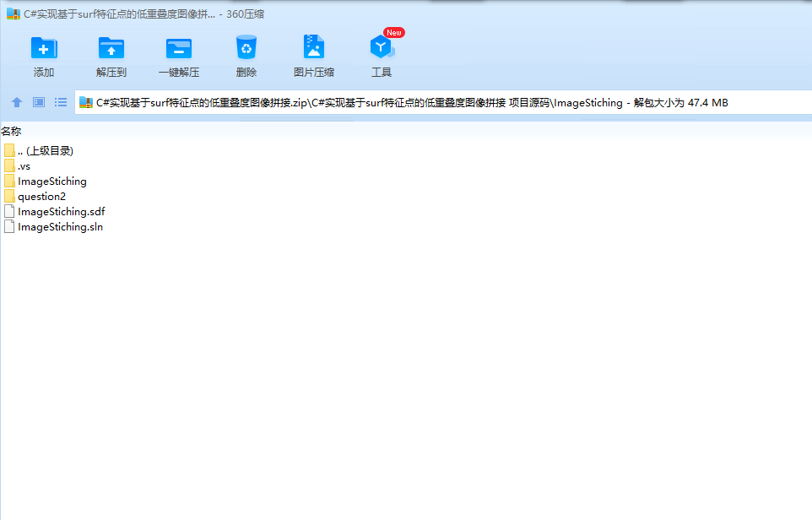Click the path address field
This screenshot has height=520, width=812.
click(443, 102)
